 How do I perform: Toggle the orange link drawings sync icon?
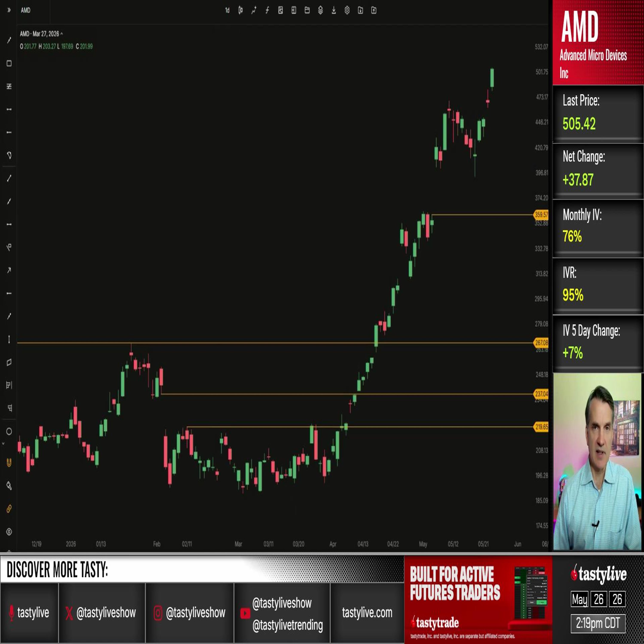pos(9,509)
